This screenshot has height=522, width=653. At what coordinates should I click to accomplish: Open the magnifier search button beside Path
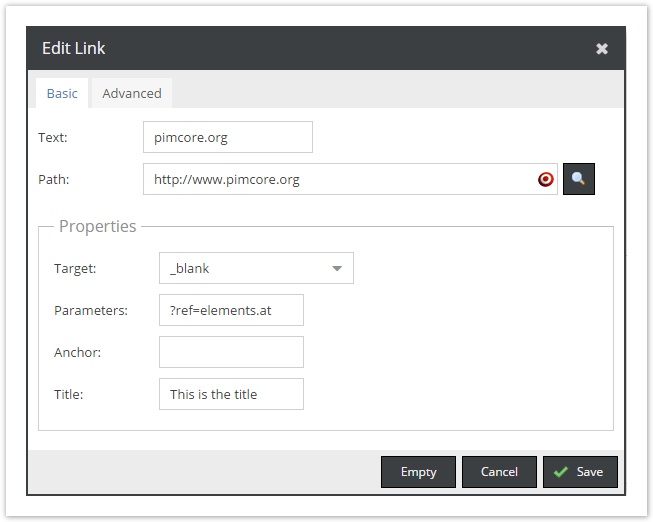[x=578, y=180]
